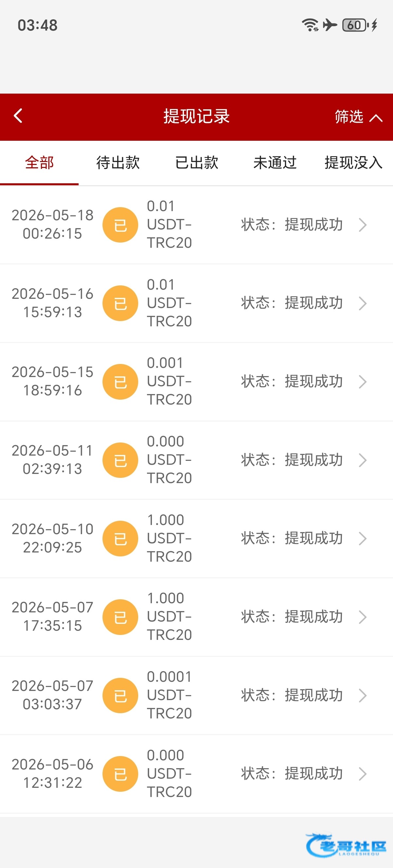Open details chevron for 00:26:15 withdrawal
The width and height of the screenshot is (393, 868).
click(x=363, y=225)
